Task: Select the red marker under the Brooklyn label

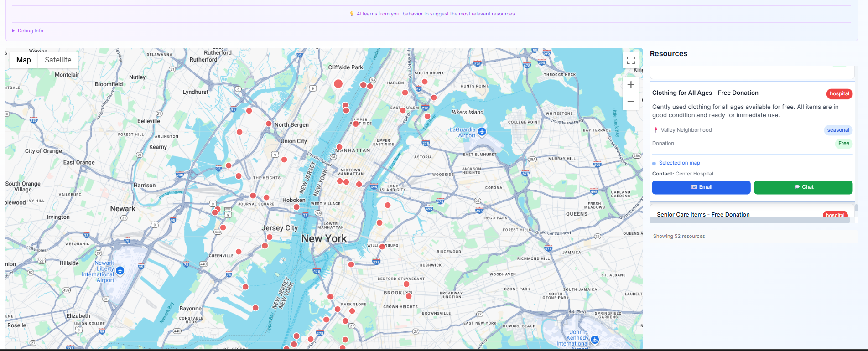Action: click(409, 296)
